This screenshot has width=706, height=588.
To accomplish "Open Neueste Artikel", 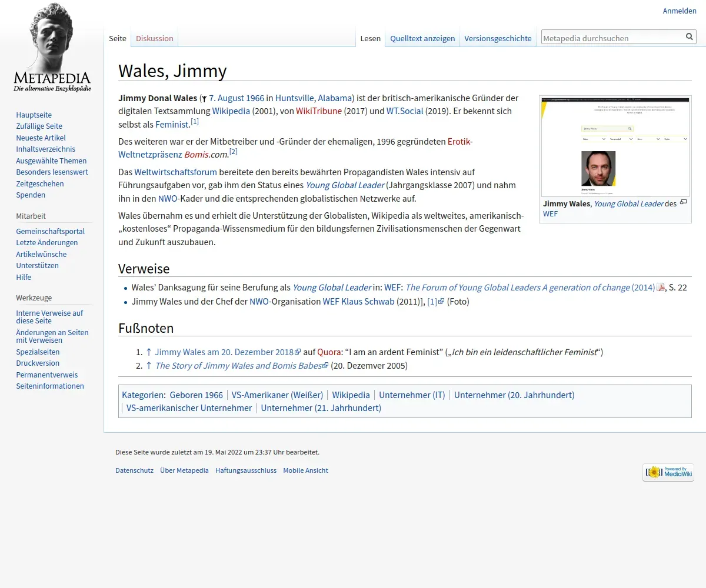I will point(41,138).
